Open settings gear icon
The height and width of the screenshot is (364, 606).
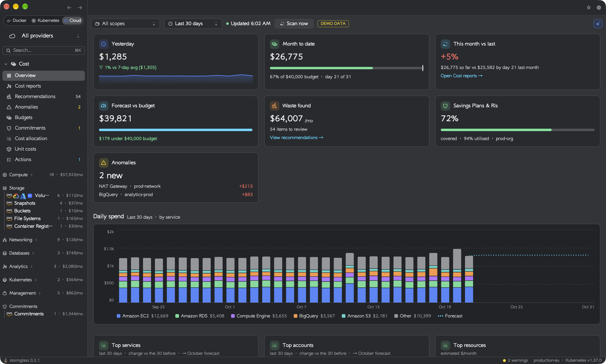click(599, 8)
